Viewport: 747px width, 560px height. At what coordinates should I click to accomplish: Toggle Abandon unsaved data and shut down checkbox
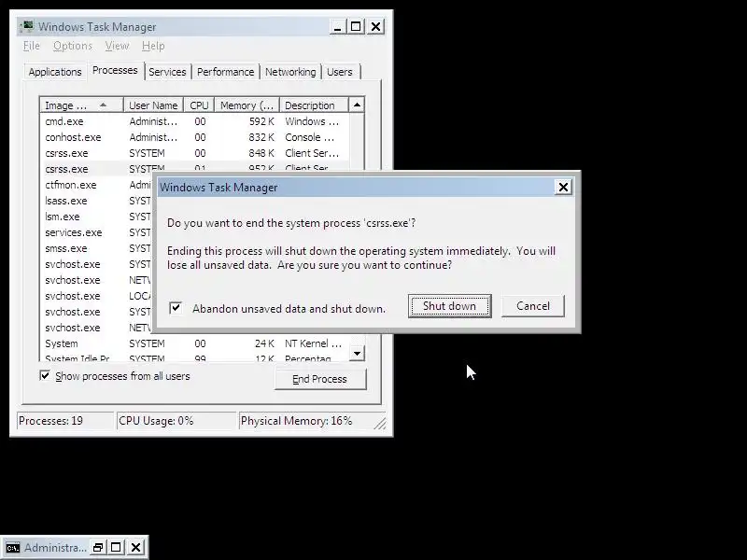point(176,308)
